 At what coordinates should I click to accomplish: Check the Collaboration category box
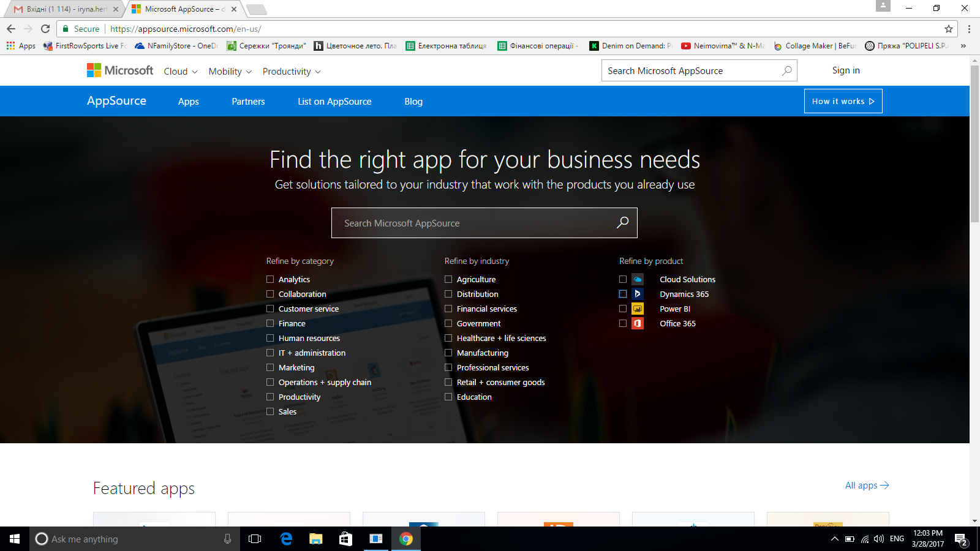pos(270,294)
